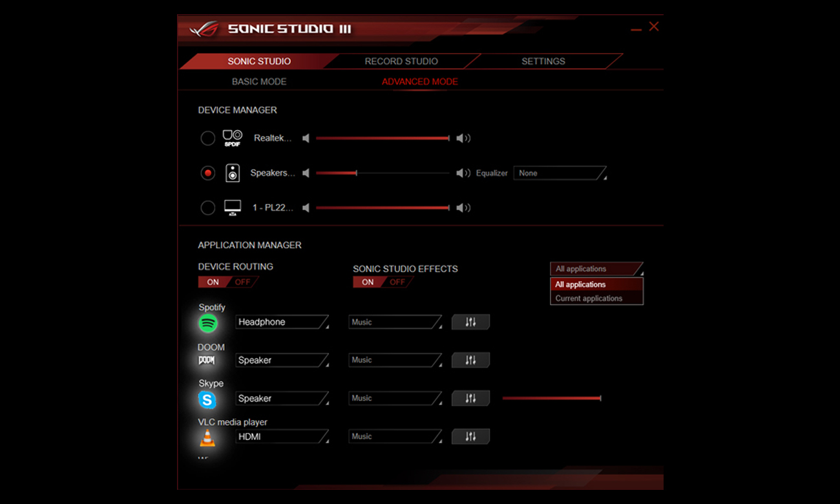Click max volume icon for Realtek
840x504 pixels.
tap(463, 138)
